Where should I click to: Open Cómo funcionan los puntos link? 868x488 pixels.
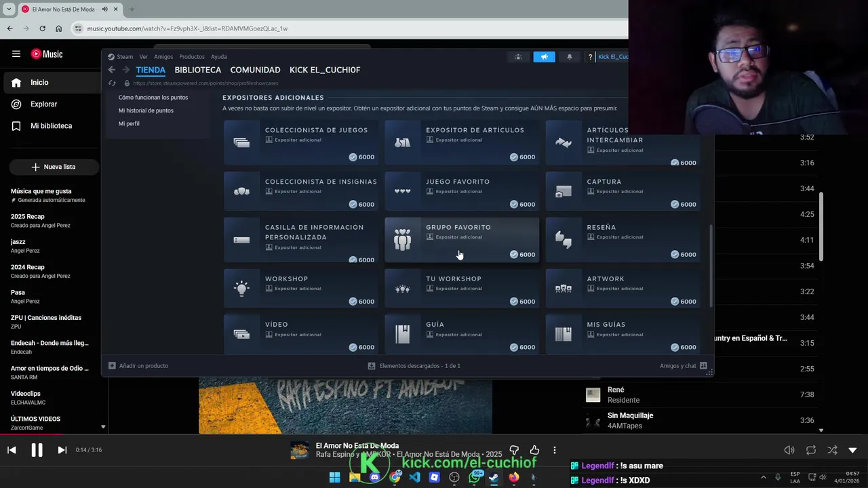point(153,98)
